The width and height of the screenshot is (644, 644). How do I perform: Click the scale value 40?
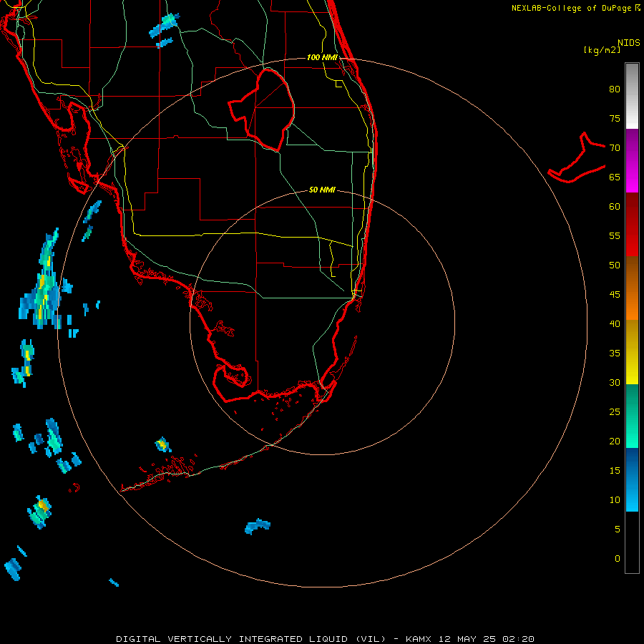[615, 323]
